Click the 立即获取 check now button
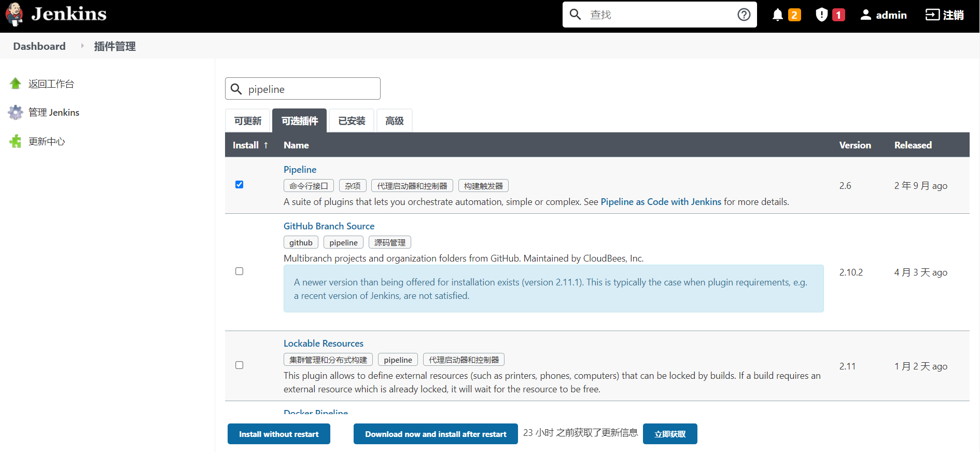The image size is (980, 452). click(670, 434)
